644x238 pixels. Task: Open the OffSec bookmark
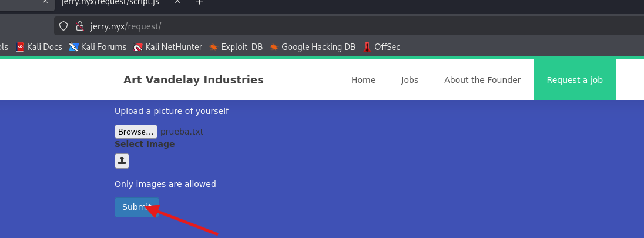[382, 47]
